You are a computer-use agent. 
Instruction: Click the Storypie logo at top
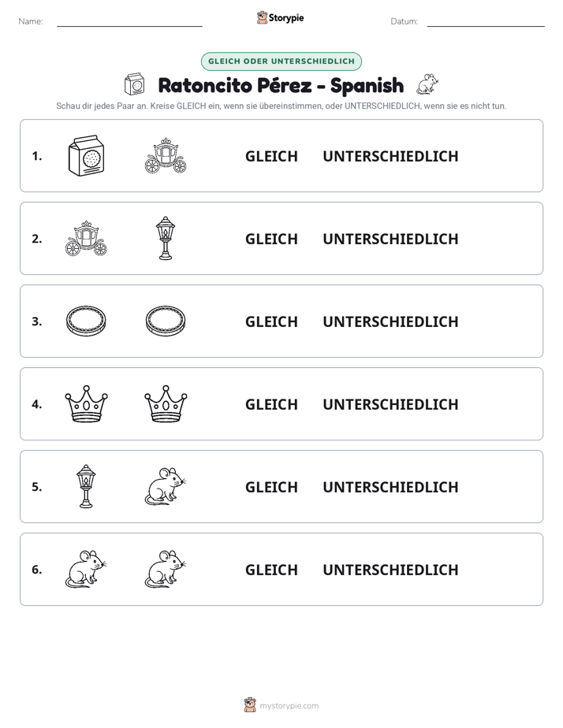[x=280, y=17]
